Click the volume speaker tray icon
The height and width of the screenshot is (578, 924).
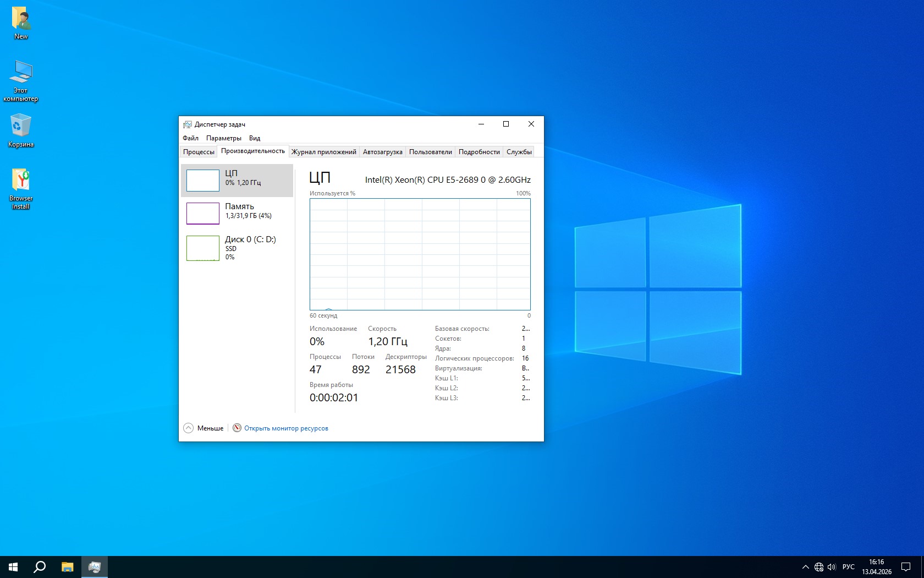pyautogui.click(x=832, y=567)
